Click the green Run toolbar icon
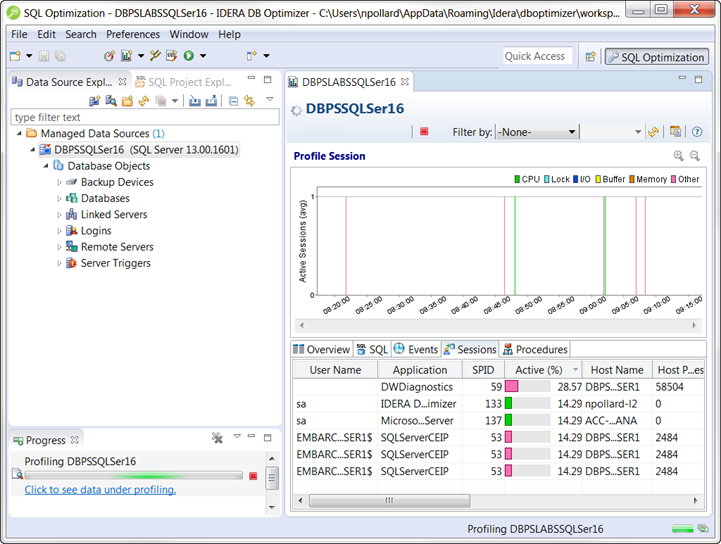The image size is (721, 544). click(187, 57)
